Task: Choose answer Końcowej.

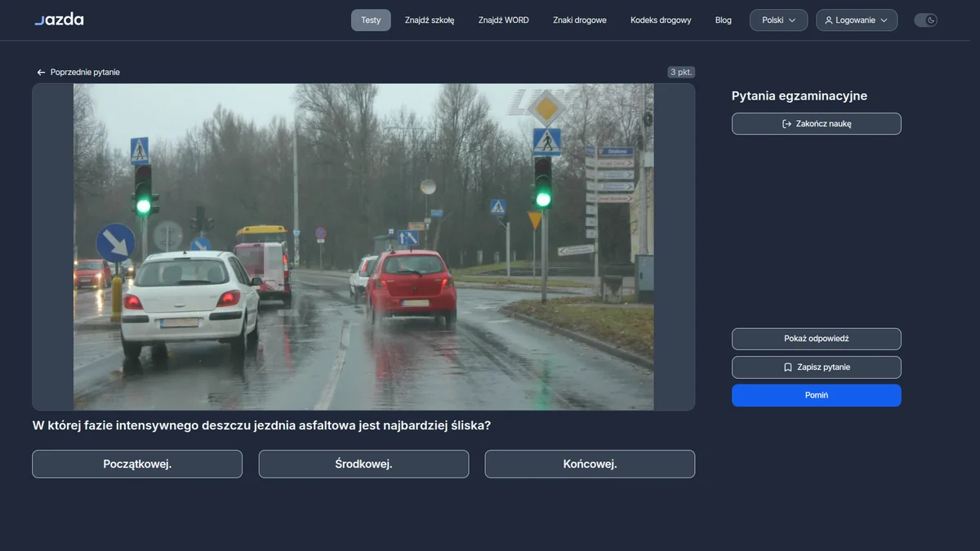Action: pos(590,464)
